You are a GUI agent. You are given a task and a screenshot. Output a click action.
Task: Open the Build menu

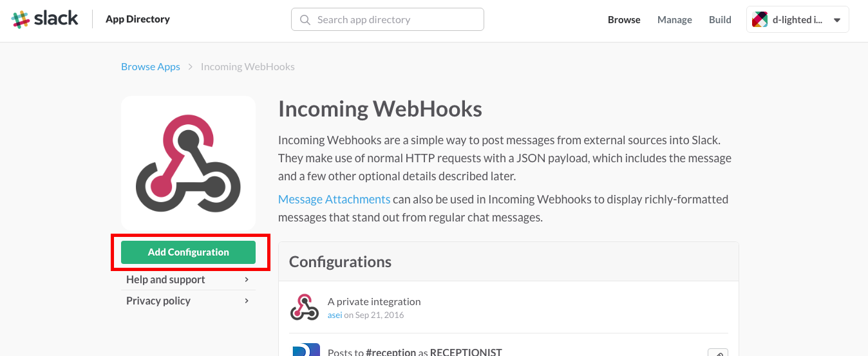720,20
